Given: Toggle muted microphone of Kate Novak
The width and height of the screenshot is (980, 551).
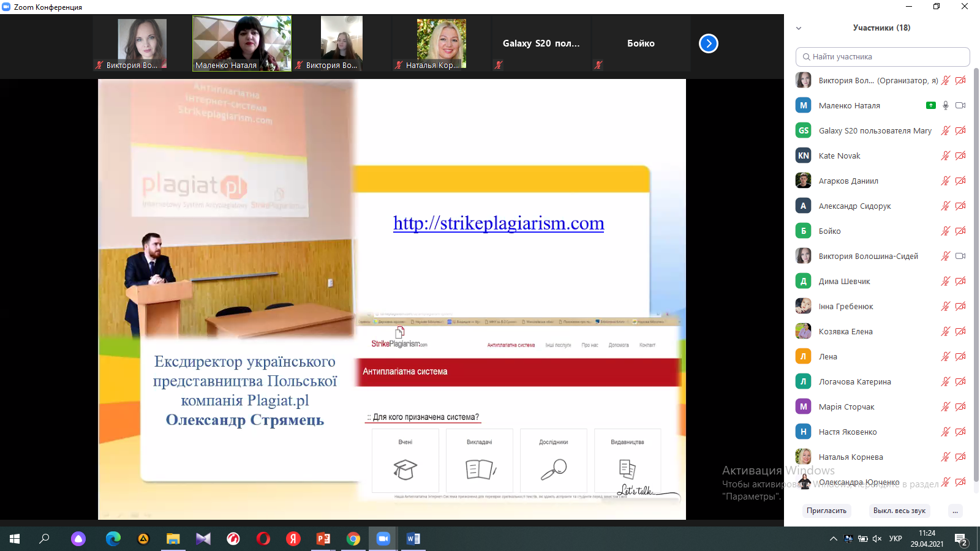Looking at the screenshot, I should (x=946, y=156).
